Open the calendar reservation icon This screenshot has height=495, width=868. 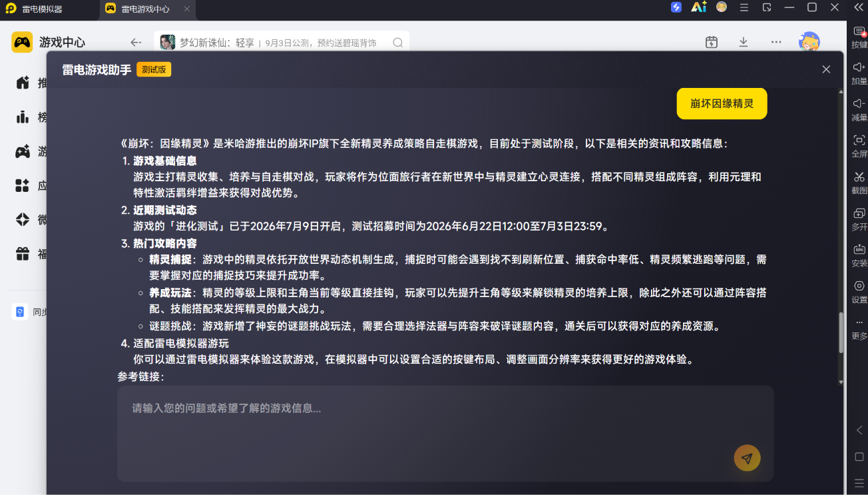pos(712,42)
